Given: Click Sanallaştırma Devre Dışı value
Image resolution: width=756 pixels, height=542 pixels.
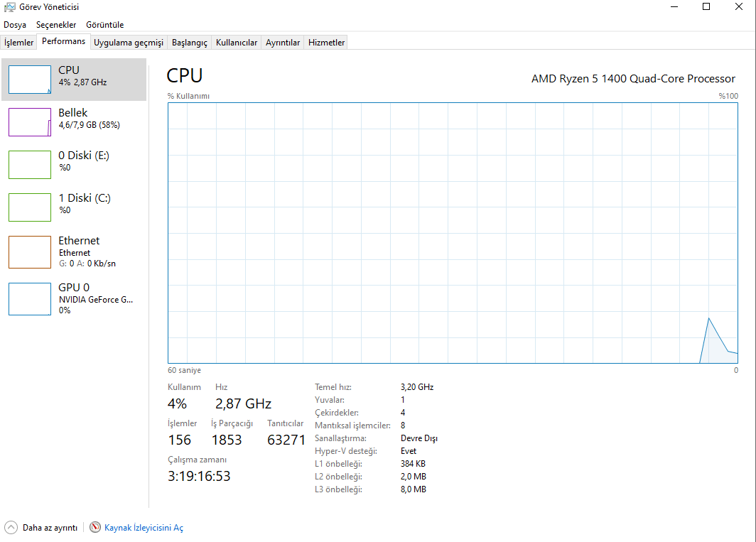Looking at the screenshot, I should (x=419, y=438).
